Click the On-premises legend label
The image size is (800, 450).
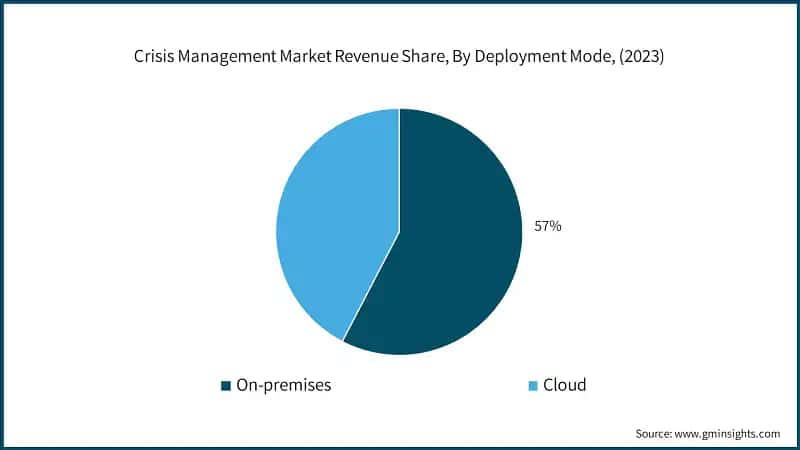pos(284,385)
